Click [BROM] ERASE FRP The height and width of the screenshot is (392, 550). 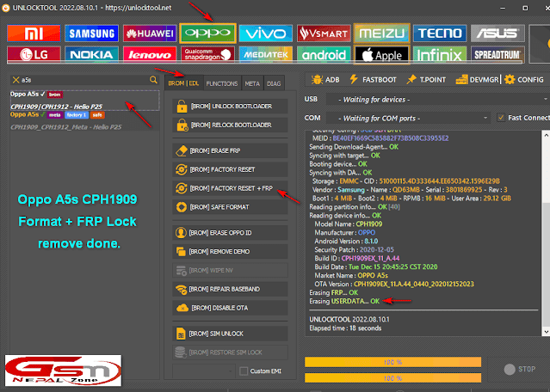[x=230, y=150]
